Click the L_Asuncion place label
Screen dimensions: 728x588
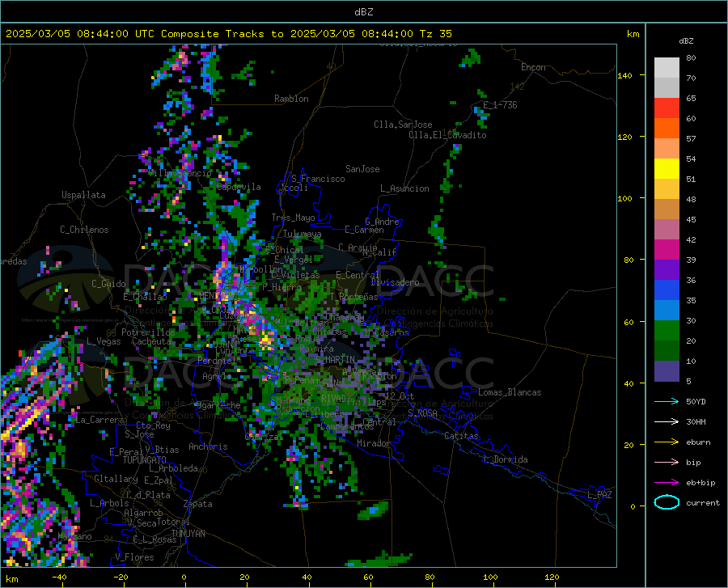[x=404, y=188]
